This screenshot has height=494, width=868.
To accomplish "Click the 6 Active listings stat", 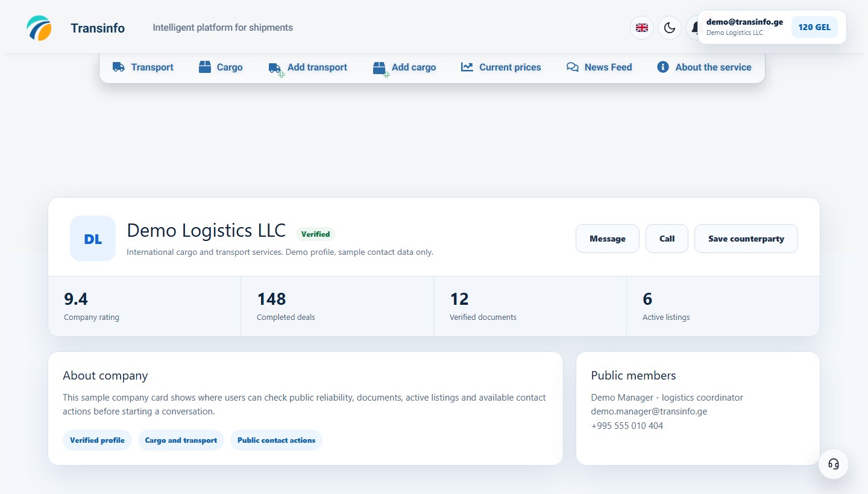I will [723, 306].
